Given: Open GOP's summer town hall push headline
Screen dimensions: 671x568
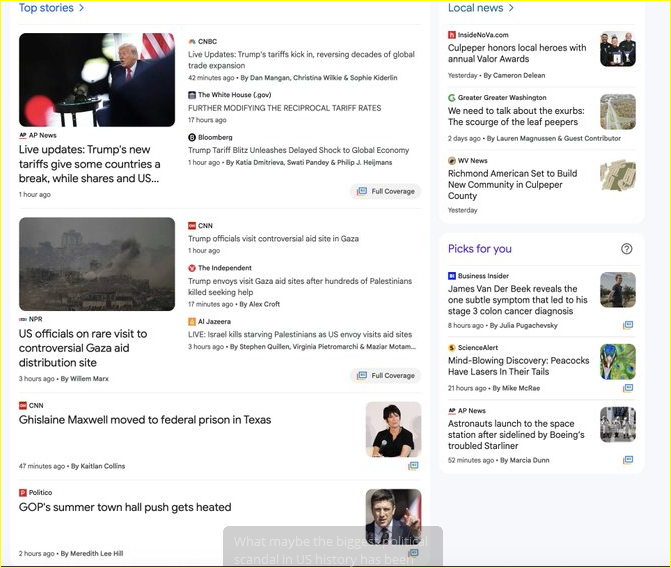Looking at the screenshot, I should [x=125, y=507].
